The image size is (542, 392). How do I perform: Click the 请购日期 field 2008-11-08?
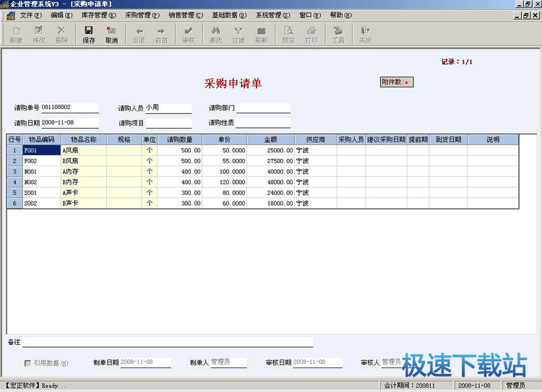pyautogui.click(x=70, y=123)
